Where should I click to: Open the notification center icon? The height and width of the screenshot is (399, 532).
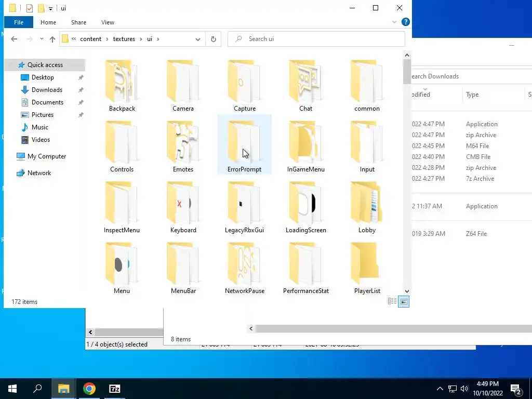[516, 389]
